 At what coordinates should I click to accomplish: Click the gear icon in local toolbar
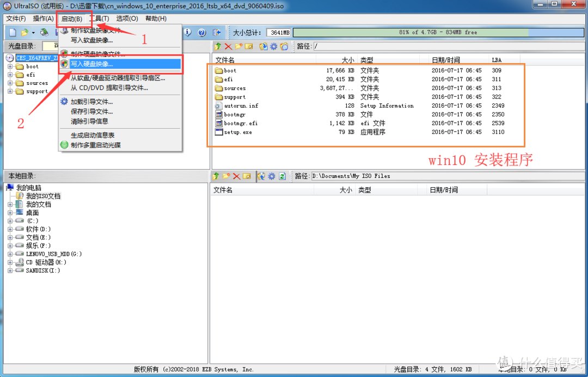272,176
